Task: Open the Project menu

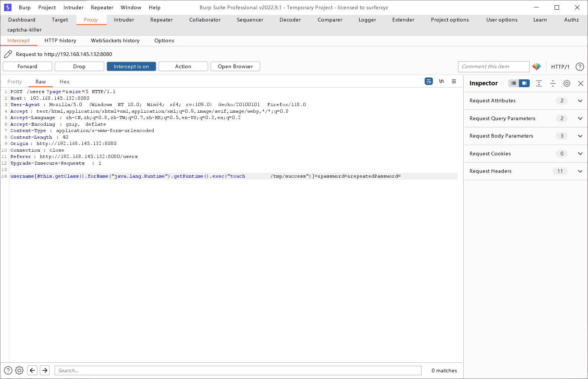Action: (47, 7)
